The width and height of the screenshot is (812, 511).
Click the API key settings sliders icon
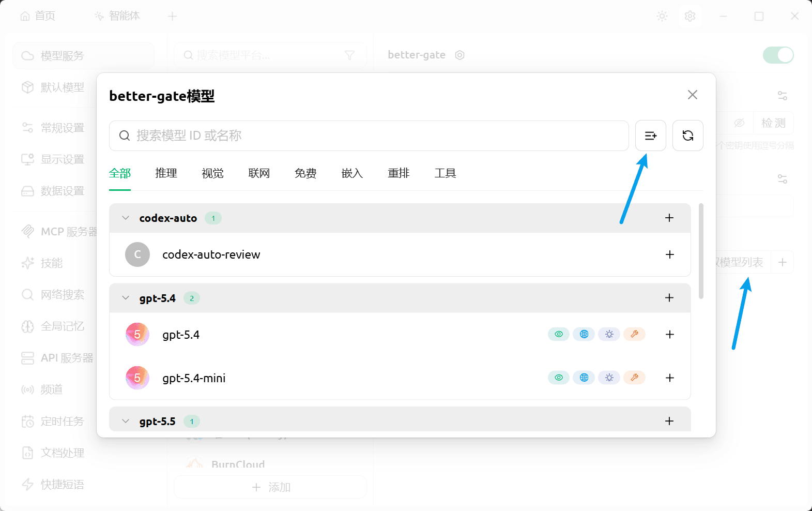click(x=783, y=96)
